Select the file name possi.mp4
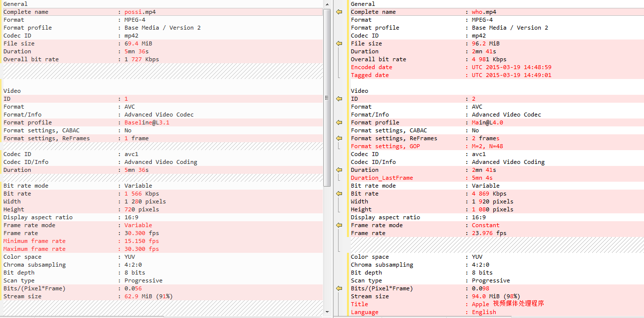This screenshot has width=644, height=318. click(140, 12)
